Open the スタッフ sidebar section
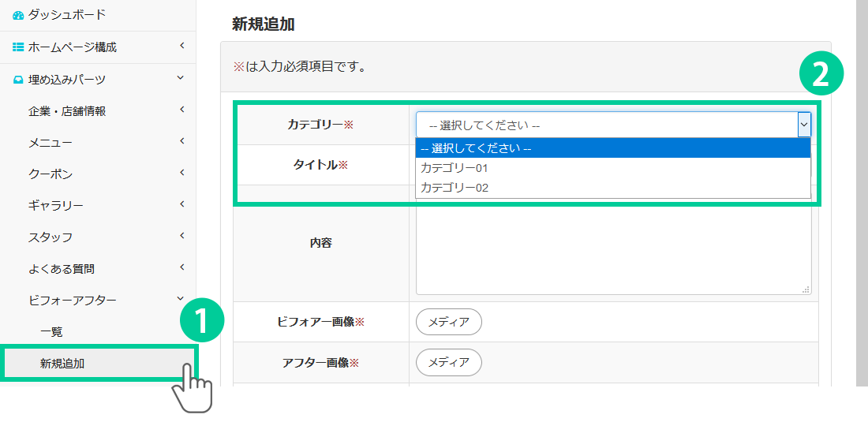This screenshot has width=868, height=422. 181,236
